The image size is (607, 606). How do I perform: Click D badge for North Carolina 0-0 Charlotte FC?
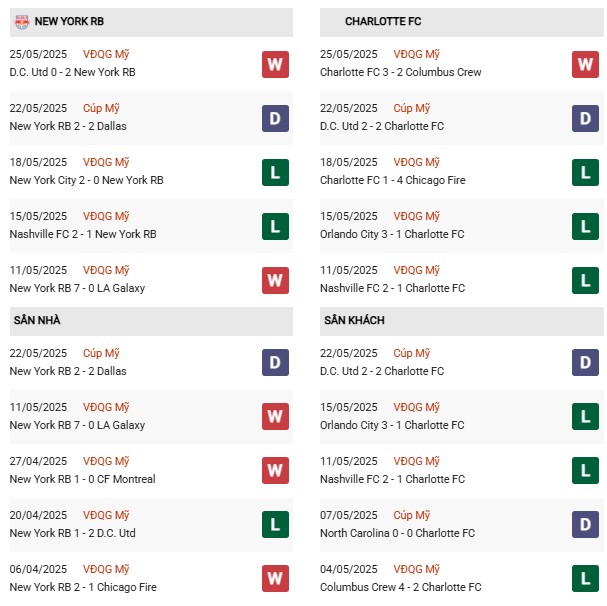point(585,525)
